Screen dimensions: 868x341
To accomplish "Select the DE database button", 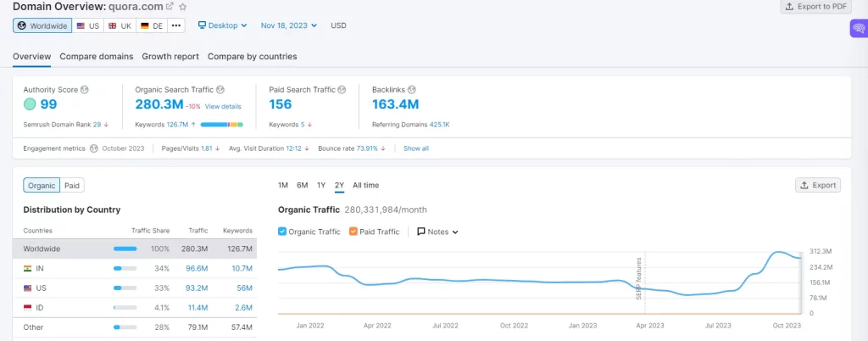I will pos(152,25).
